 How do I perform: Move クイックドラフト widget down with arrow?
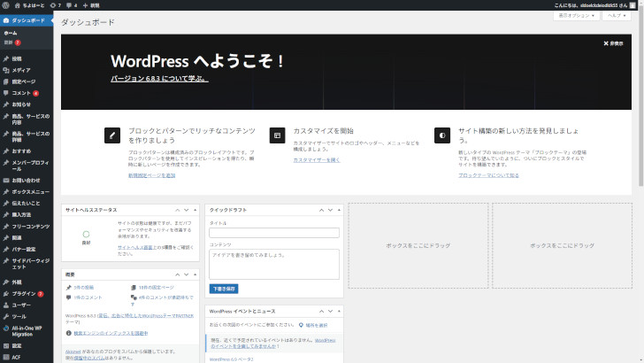pyautogui.click(x=330, y=210)
